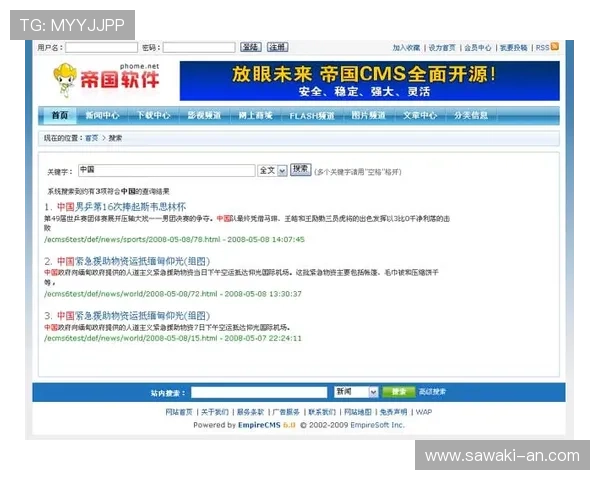600x480 pixels.
Task: Click the 帝国软件 mascot logo
Action: pyautogui.click(x=106, y=80)
